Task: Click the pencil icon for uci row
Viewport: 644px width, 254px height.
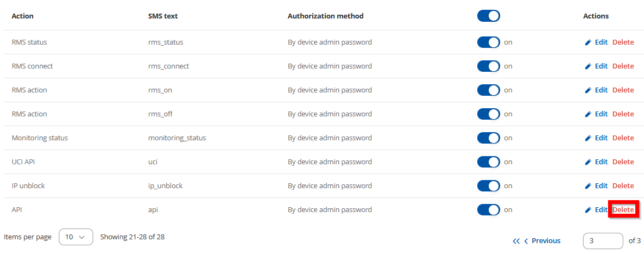Action: pyautogui.click(x=588, y=162)
